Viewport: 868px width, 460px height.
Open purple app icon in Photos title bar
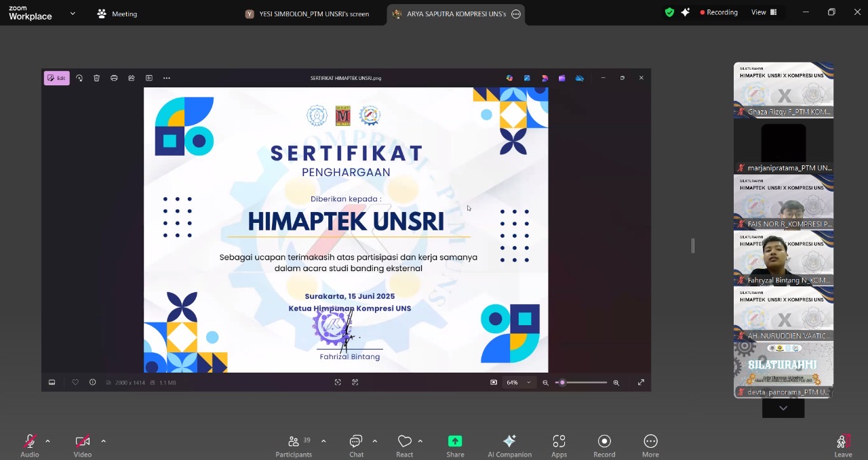pyautogui.click(x=561, y=78)
